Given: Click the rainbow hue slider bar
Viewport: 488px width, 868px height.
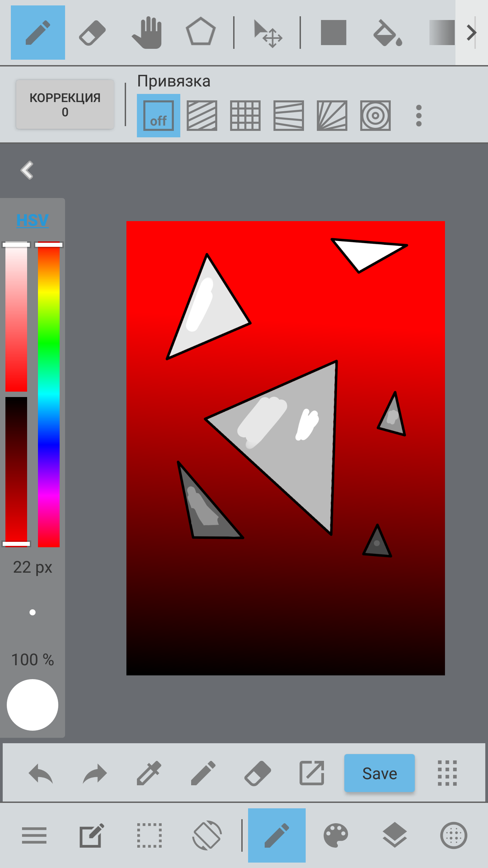Looking at the screenshot, I should [x=49, y=393].
